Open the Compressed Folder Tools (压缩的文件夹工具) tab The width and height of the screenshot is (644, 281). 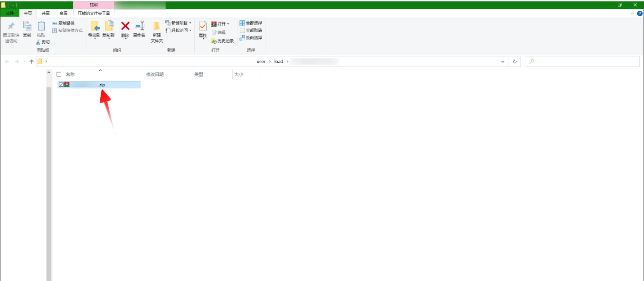coord(94,13)
